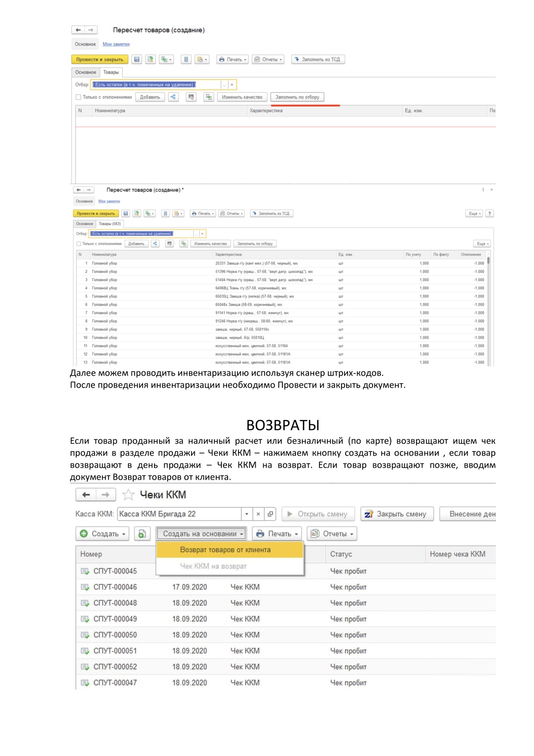Switch to Основное tab in second form

tap(85, 224)
